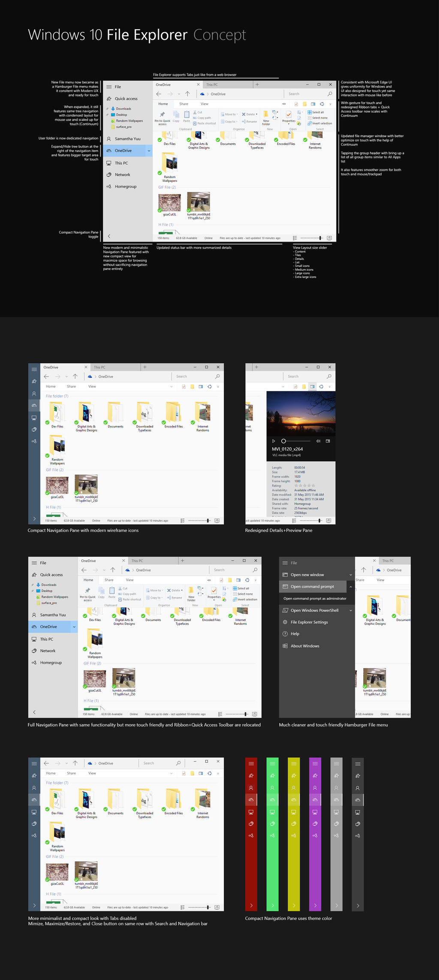Click highlighted preview pane toggle in Details+Preview window

(313, 387)
